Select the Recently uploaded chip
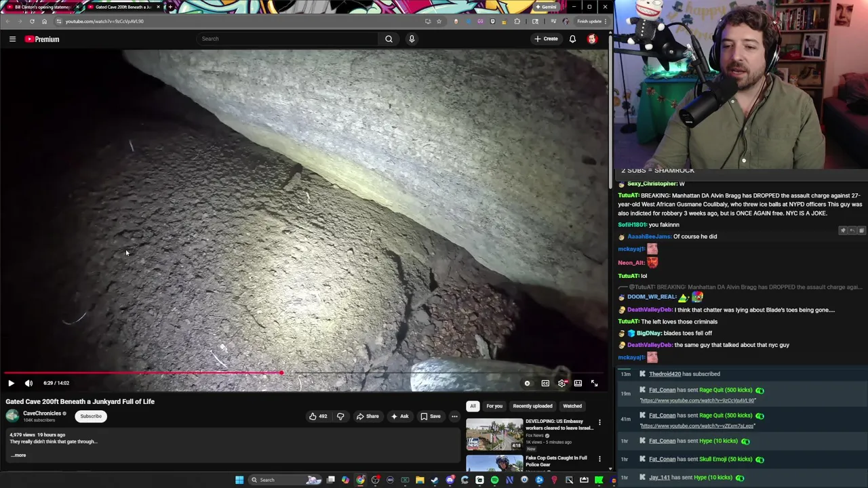The width and height of the screenshot is (868, 488). (x=532, y=406)
